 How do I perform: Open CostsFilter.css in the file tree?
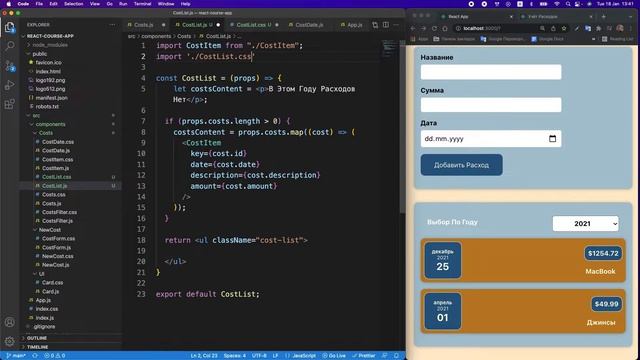pyautogui.click(x=59, y=212)
